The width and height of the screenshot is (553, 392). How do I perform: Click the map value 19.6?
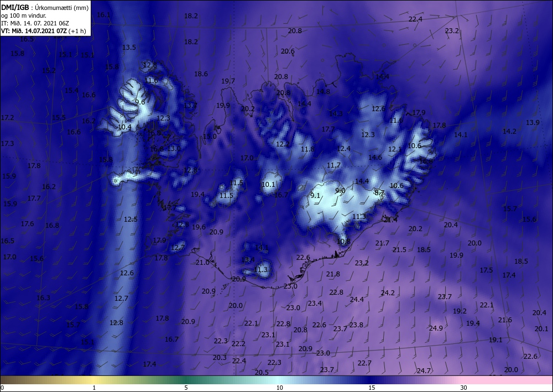click(199, 227)
